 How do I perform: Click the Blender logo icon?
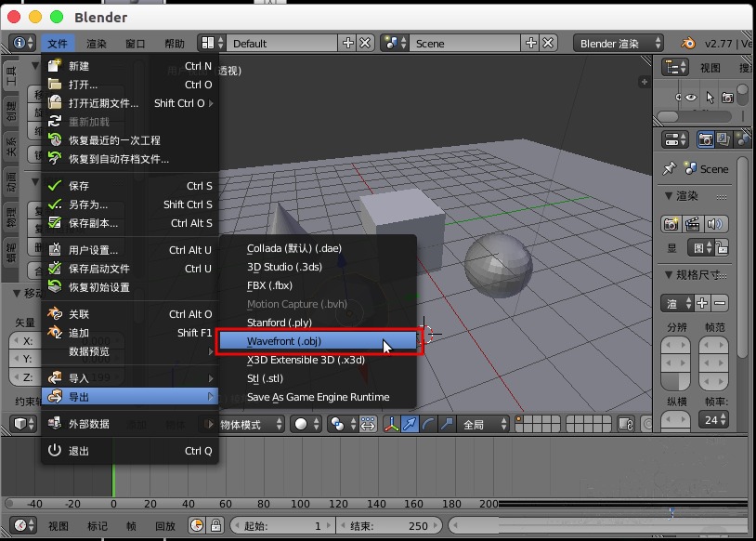click(688, 44)
